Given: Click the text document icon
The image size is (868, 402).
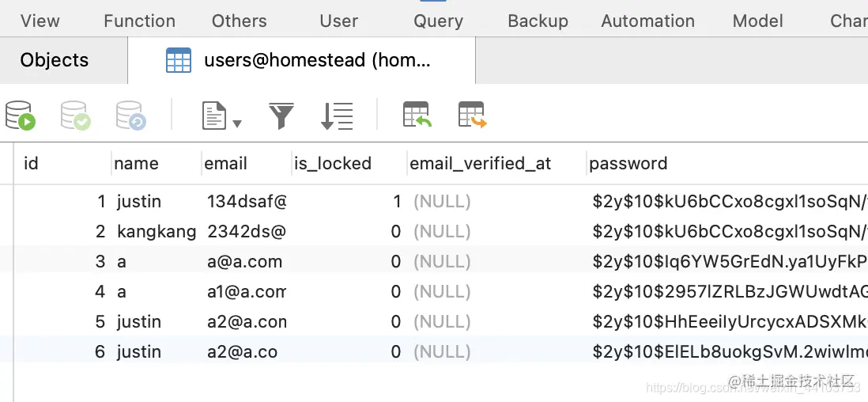Looking at the screenshot, I should [x=213, y=116].
